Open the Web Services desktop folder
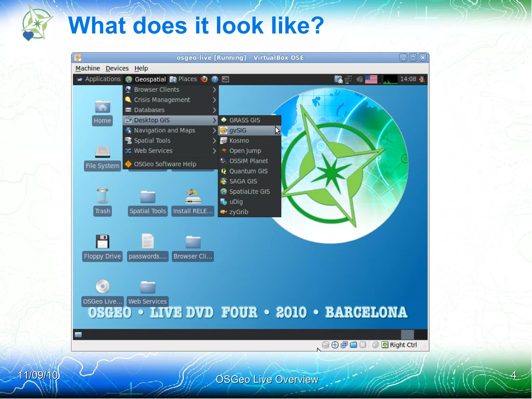 (148, 287)
